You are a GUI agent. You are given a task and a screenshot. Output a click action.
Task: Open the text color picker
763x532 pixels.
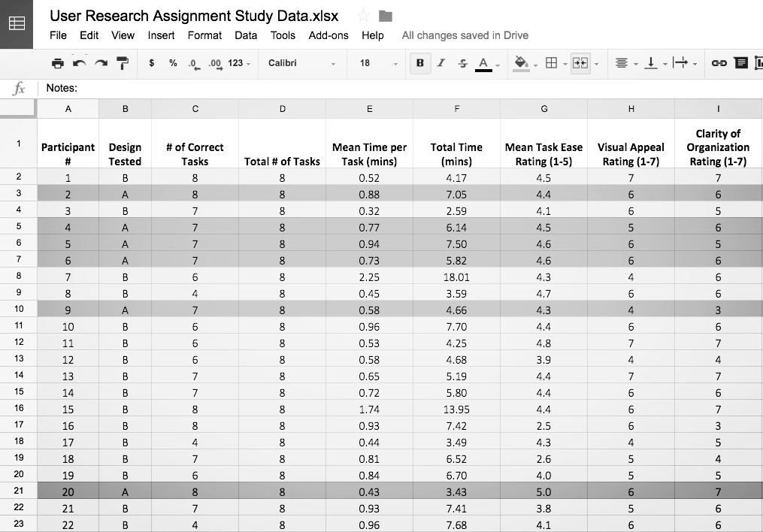pyautogui.click(x=482, y=63)
